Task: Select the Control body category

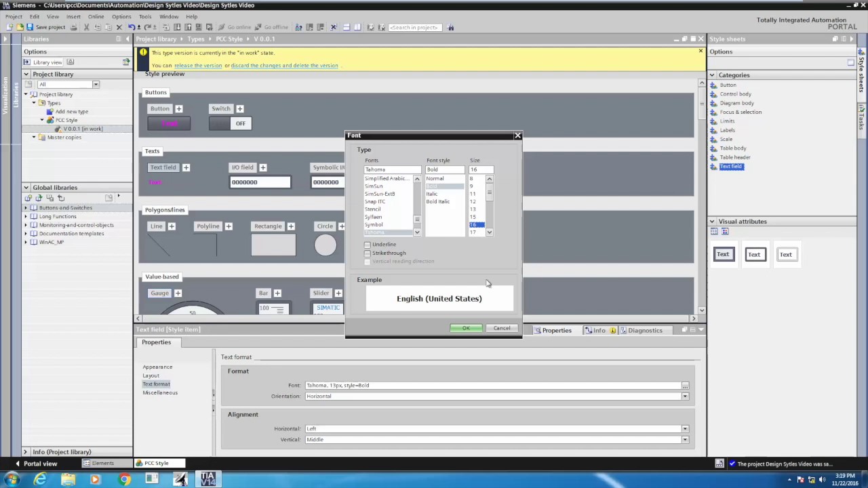Action: [735, 94]
